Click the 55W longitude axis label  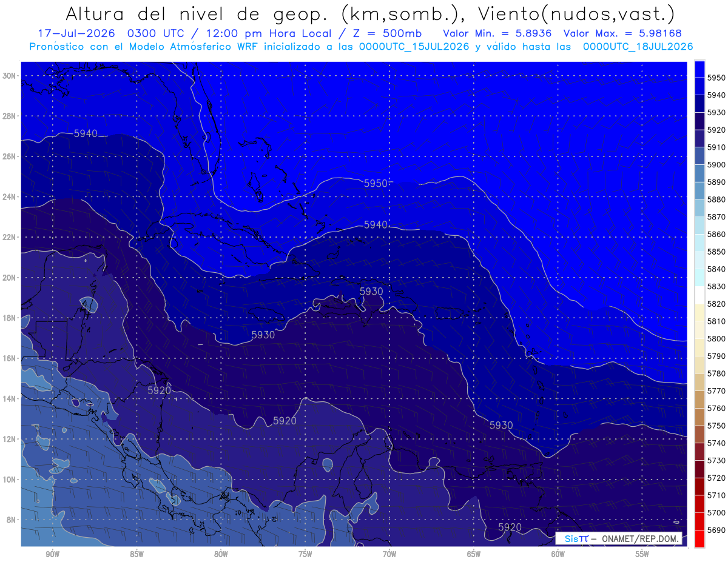click(642, 554)
